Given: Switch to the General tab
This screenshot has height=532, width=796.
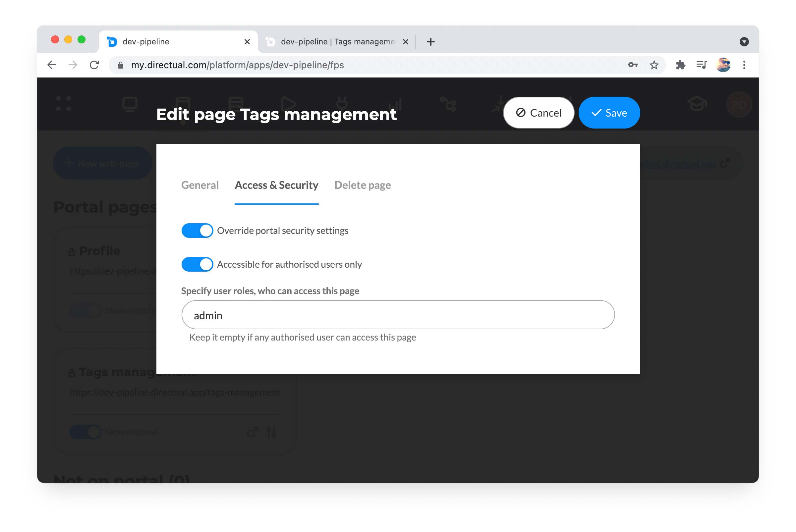Looking at the screenshot, I should point(199,185).
